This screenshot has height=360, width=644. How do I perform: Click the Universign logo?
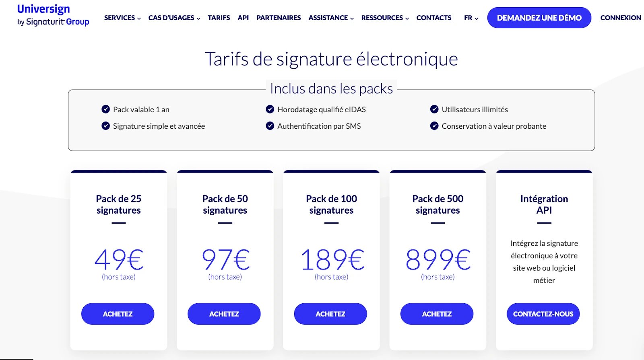coord(53,15)
